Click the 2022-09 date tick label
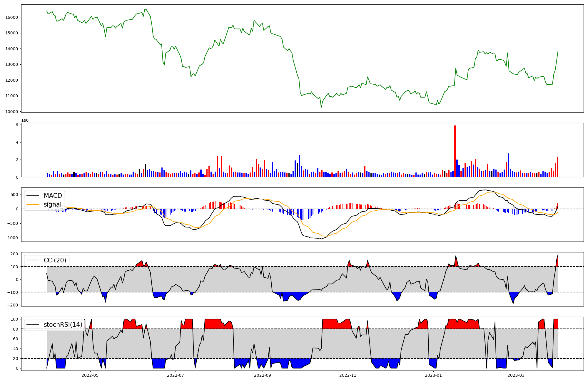 pyautogui.click(x=262, y=375)
